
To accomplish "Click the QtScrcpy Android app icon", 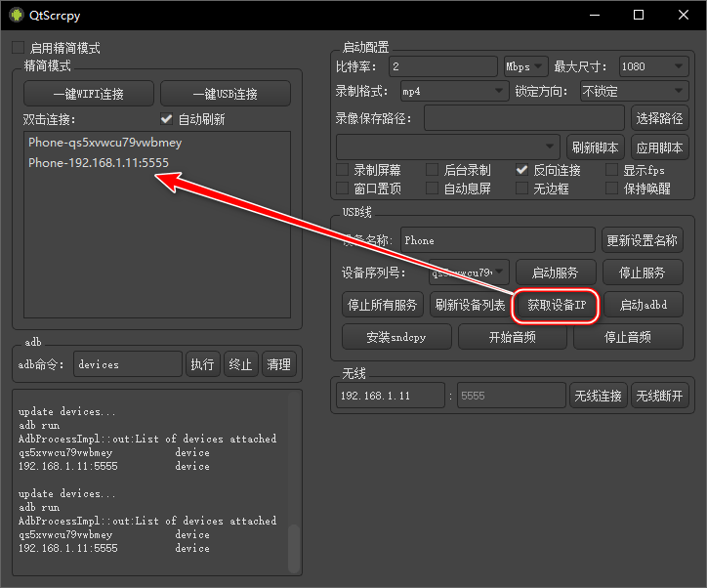I will 15,15.
